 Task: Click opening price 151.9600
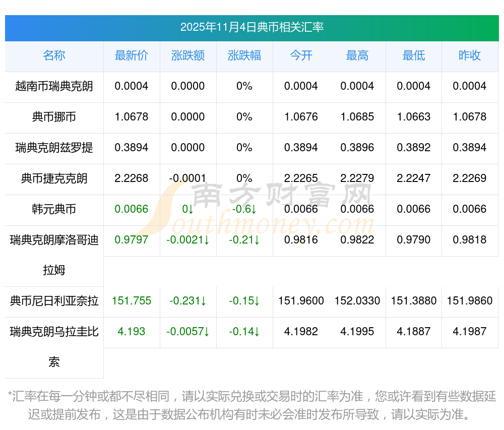(x=301, y=301)
